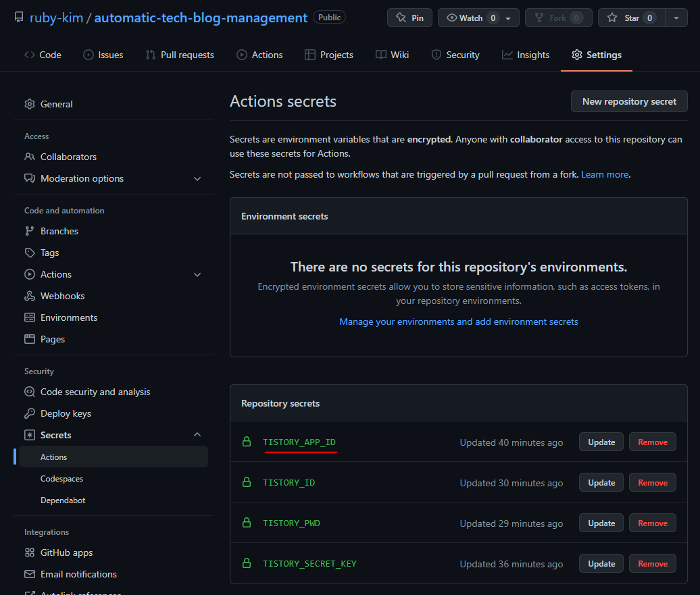Select Actions under Secrets

(114, 457)
